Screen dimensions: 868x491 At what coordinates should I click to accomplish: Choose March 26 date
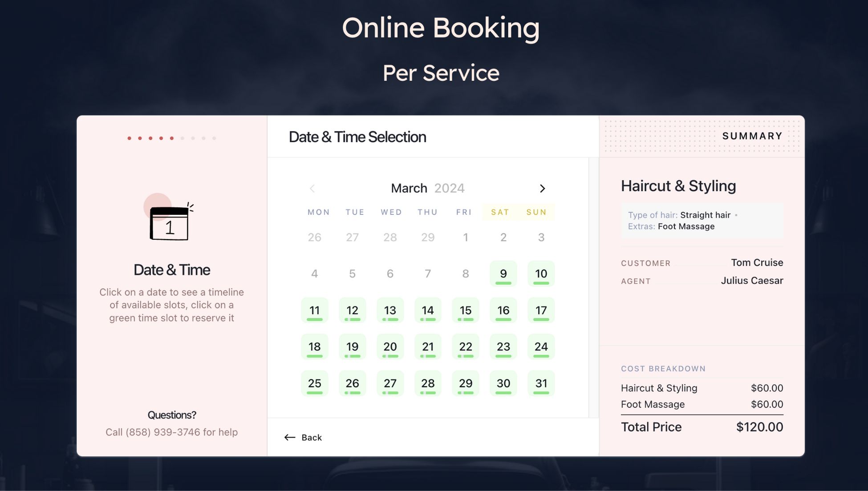click(x=353, y=383)
